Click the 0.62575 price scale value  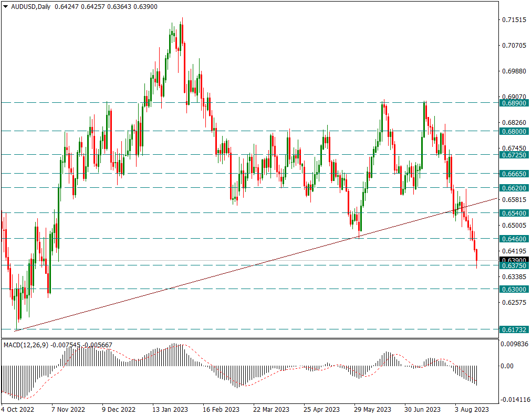[514, 302]
